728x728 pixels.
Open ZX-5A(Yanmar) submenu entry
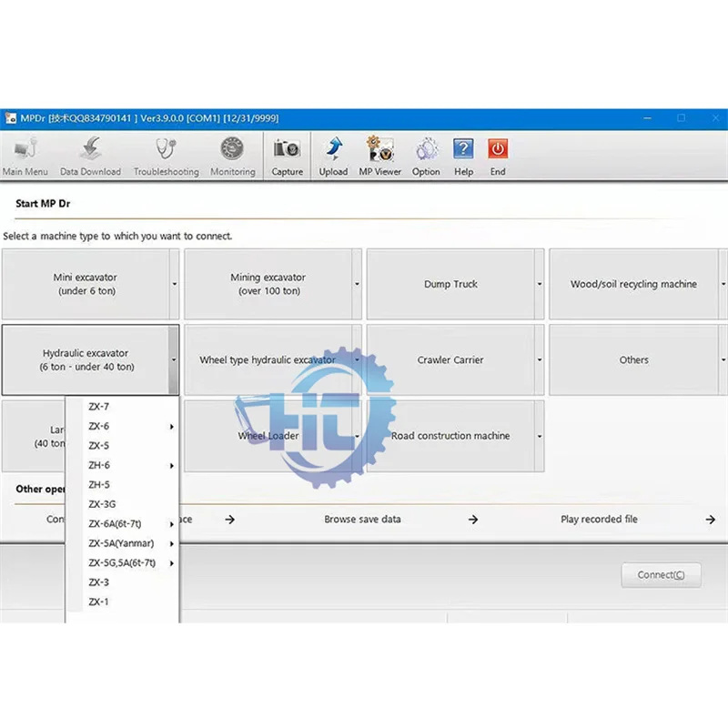[x=122, y=543]
